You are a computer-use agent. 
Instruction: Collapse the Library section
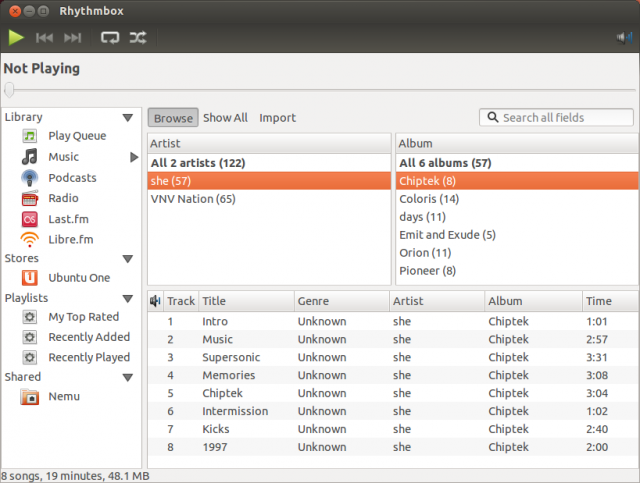point(128,118)
